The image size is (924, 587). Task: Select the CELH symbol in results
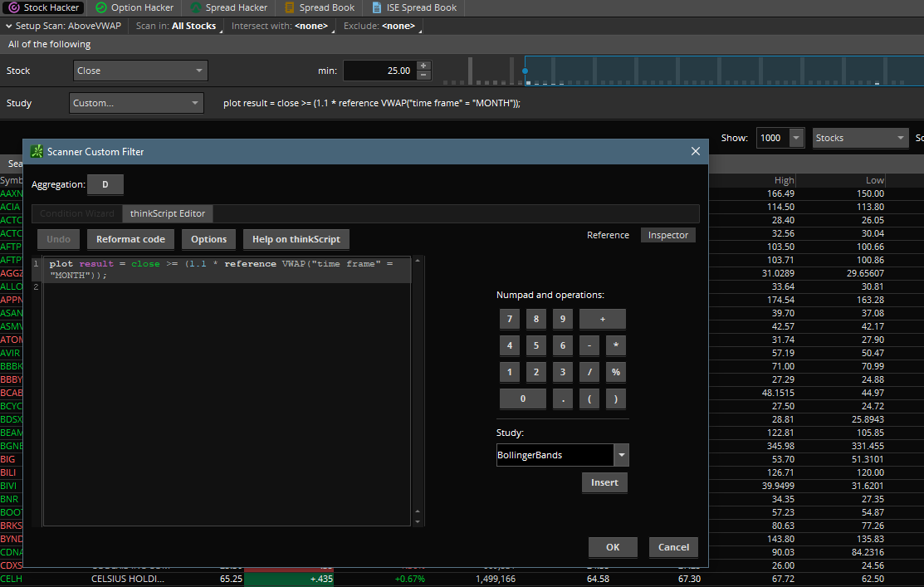[11, 579]
